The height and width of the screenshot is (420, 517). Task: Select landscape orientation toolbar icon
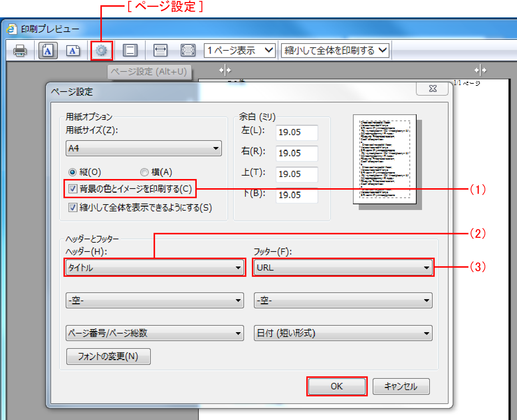click(72, 51)
